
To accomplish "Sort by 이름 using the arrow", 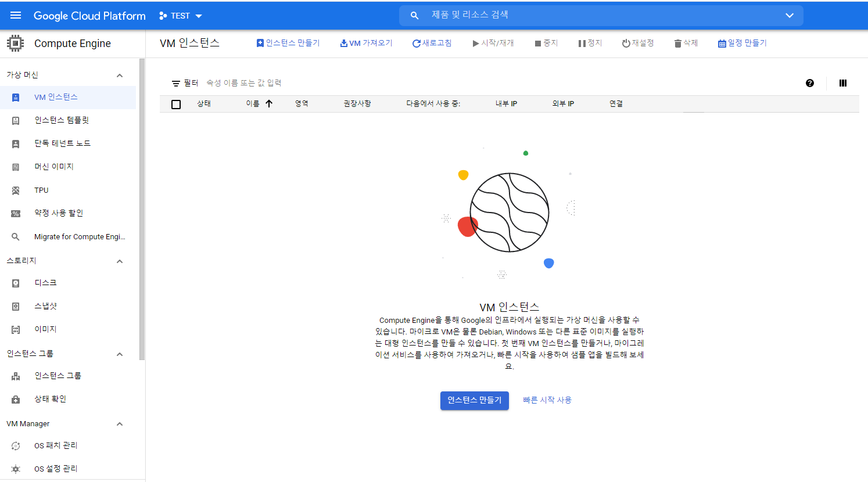I will [x=269, y=104].
